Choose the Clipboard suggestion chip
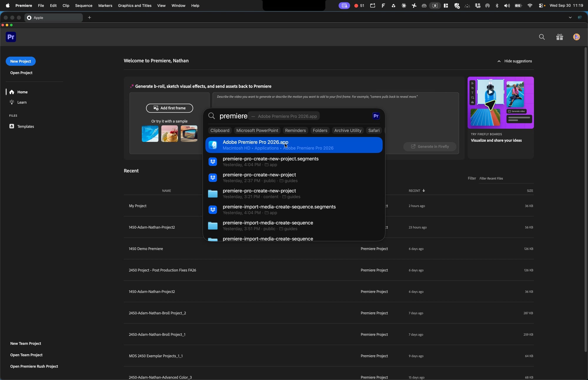Image resolution: width=588 pixels, height=380 pixels. tap(220, 130)
